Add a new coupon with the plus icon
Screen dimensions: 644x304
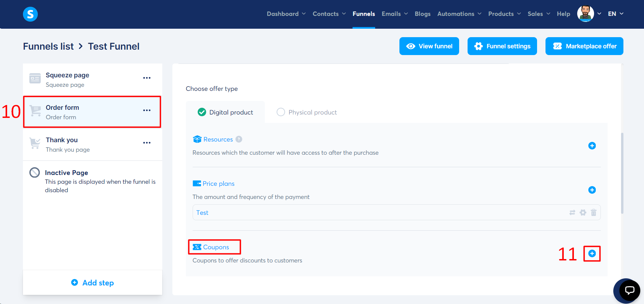592,253
